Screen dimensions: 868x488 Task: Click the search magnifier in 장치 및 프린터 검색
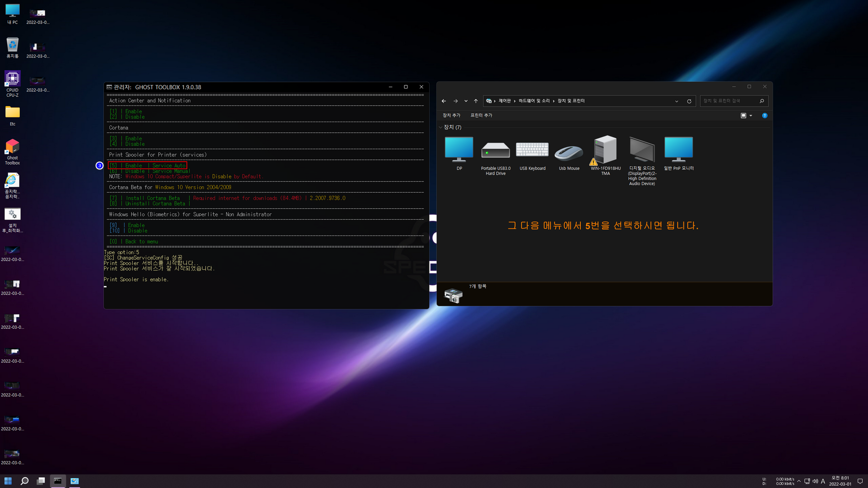[x=762, y=101]
